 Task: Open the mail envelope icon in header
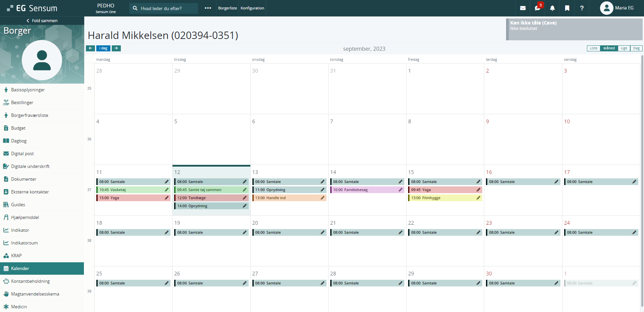[523, 8]
